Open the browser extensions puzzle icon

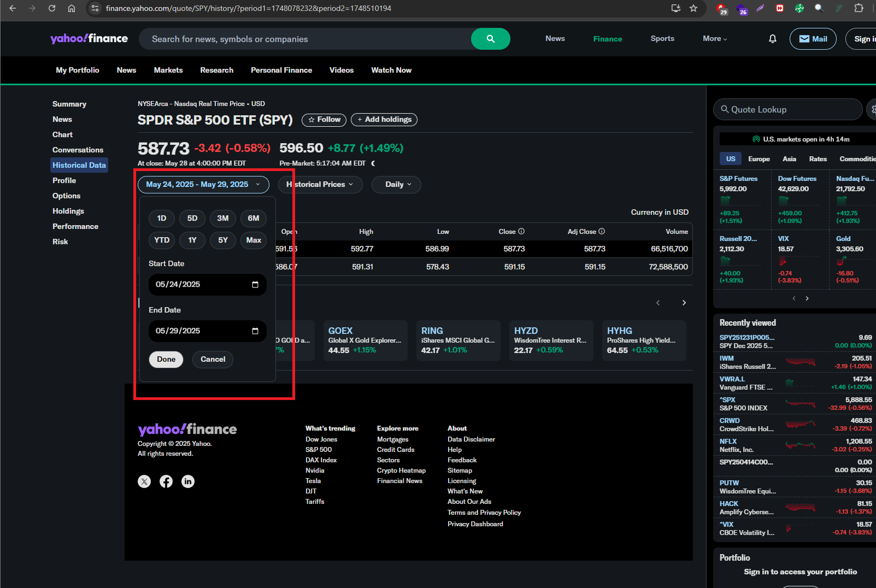pyautogui.click(x=859, y=8)
